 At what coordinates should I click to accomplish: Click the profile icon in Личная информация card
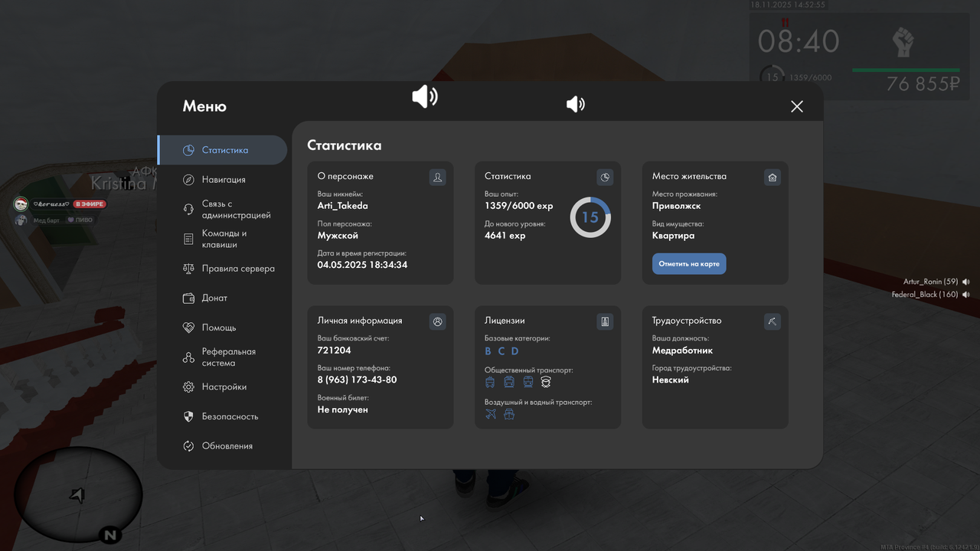[438, 322]
